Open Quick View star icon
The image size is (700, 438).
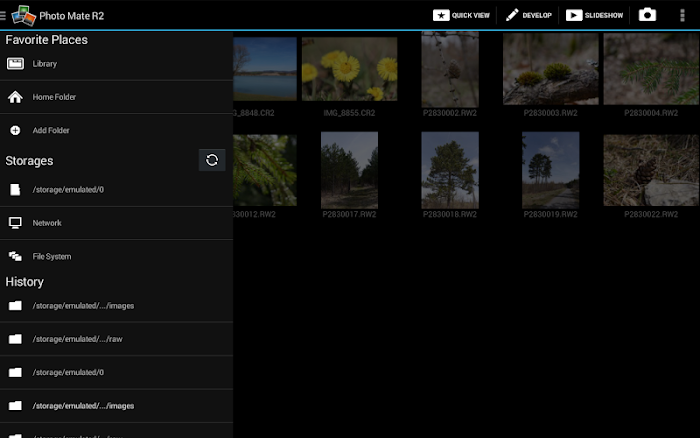coord(441,16)
